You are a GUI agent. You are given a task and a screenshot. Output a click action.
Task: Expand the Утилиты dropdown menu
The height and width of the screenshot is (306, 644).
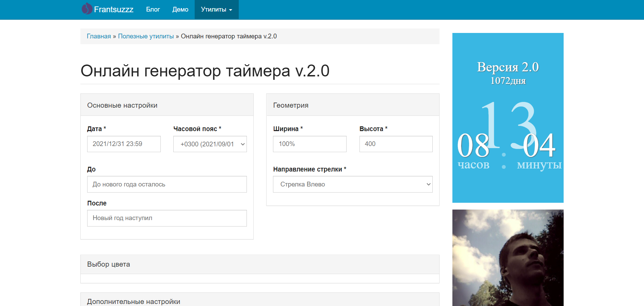coord(216,10)
